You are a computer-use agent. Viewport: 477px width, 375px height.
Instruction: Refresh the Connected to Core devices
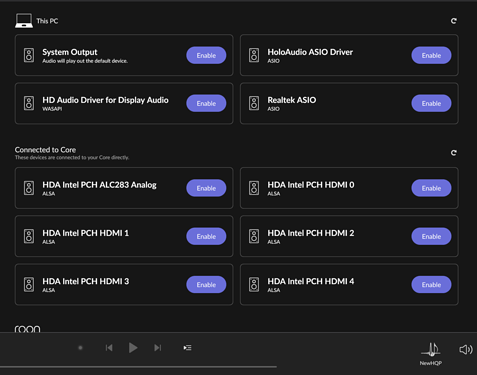[453, 153]
